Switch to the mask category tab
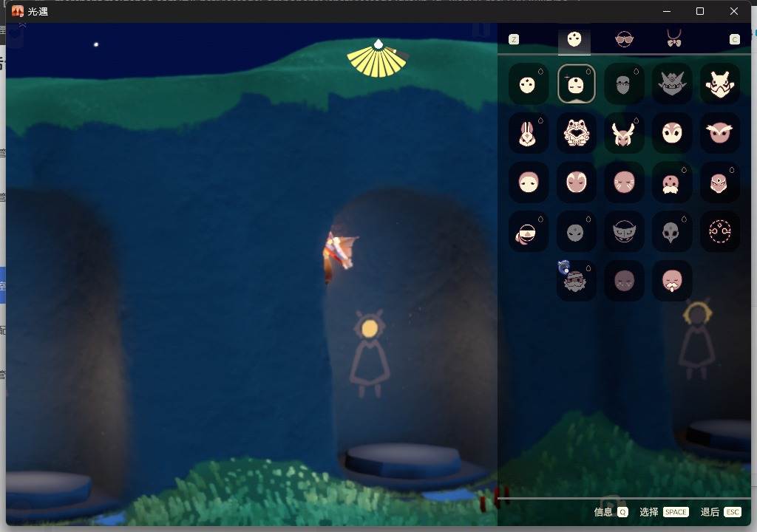The width and height of the screenshot is (757, 532). pos(574,40)
